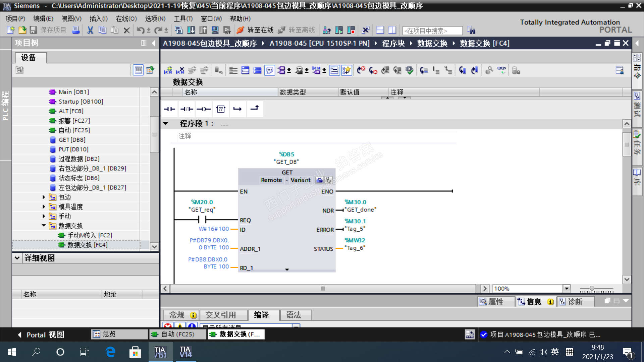This screenshot has width=644, height=362.
Task: Click the zoom slider handle
Action: click(592, 288)
